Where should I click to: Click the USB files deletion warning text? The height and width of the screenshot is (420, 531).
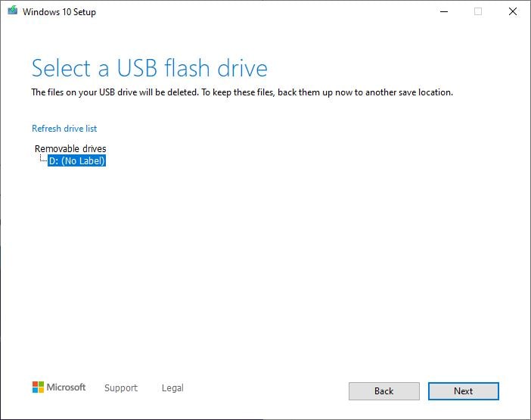coord(242,93)
